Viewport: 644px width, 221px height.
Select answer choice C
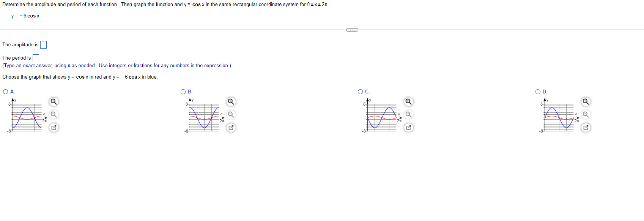(x=361, y=91)
